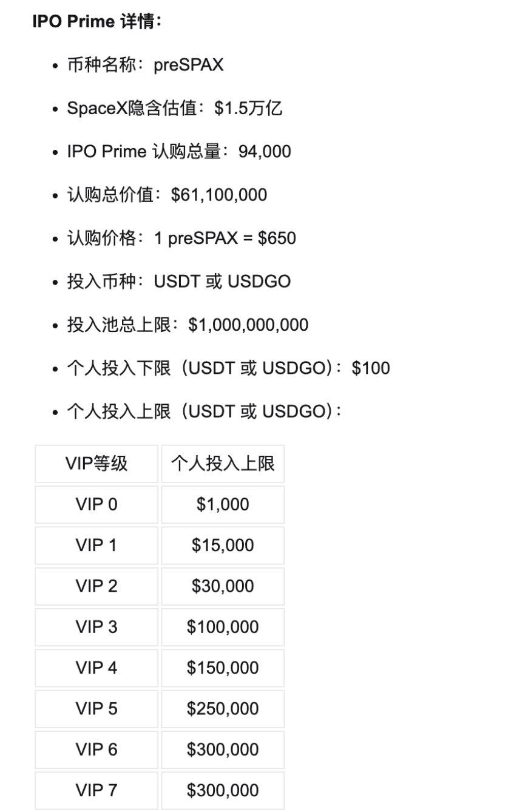
Task: Click the 认购总价值 $61,100,000 line
Action: (168, 194)
